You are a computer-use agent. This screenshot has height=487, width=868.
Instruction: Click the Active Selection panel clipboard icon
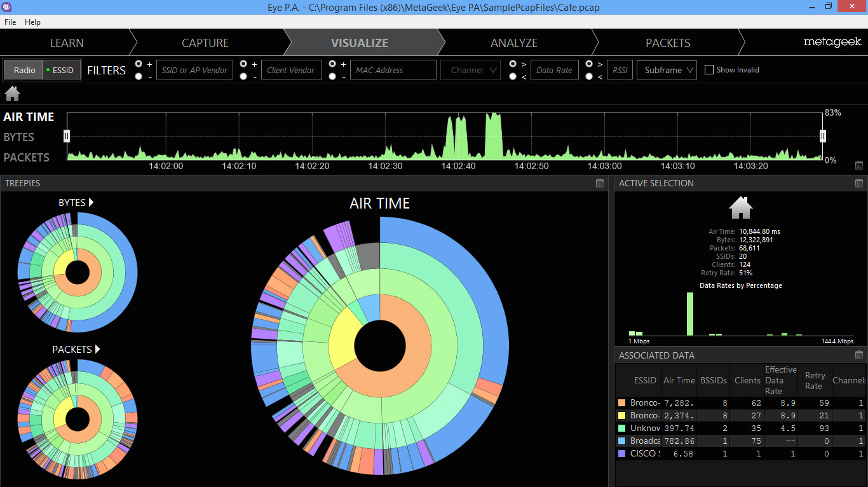tap(859, 183)
